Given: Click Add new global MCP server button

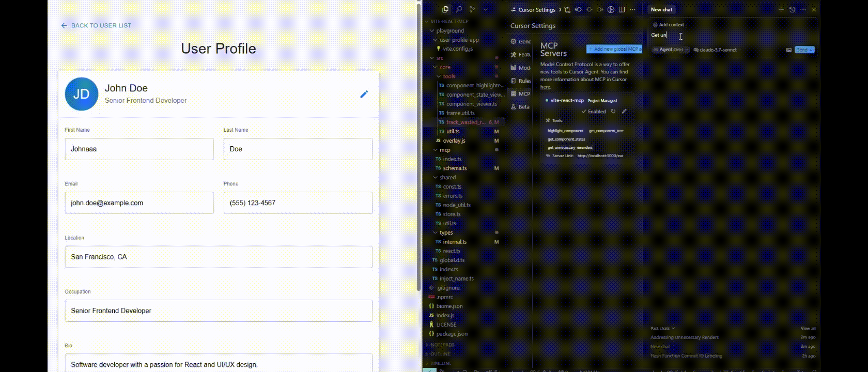Looking at the screenshot, I should point(614,49).
